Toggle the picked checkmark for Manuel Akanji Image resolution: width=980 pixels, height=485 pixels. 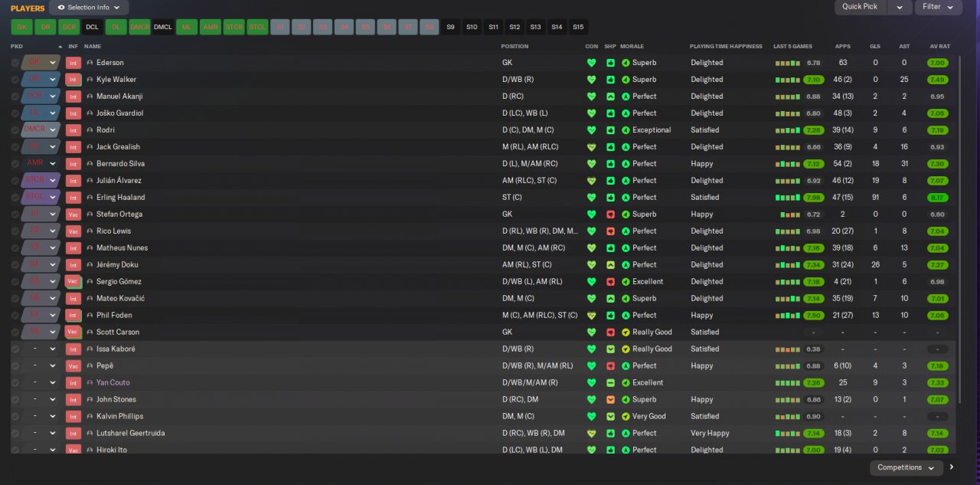[x=15, y=97]
